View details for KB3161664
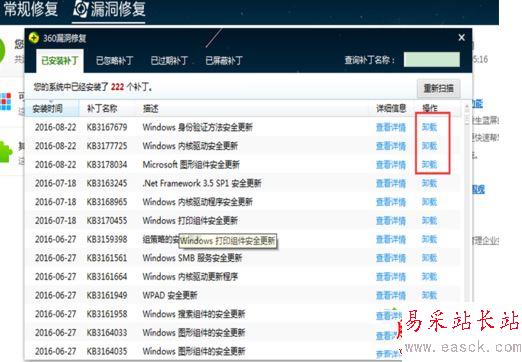This screenshot has width=522, height=362. (x=391, y=276)
